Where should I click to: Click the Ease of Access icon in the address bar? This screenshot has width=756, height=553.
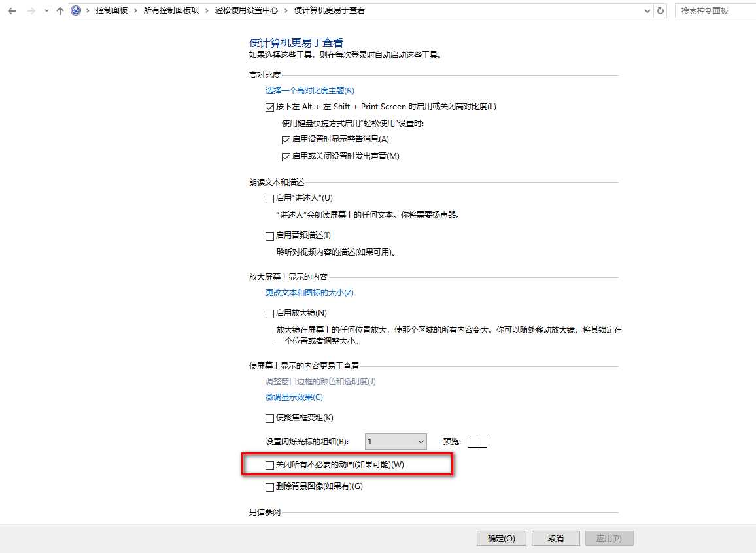tap(75, 10)
